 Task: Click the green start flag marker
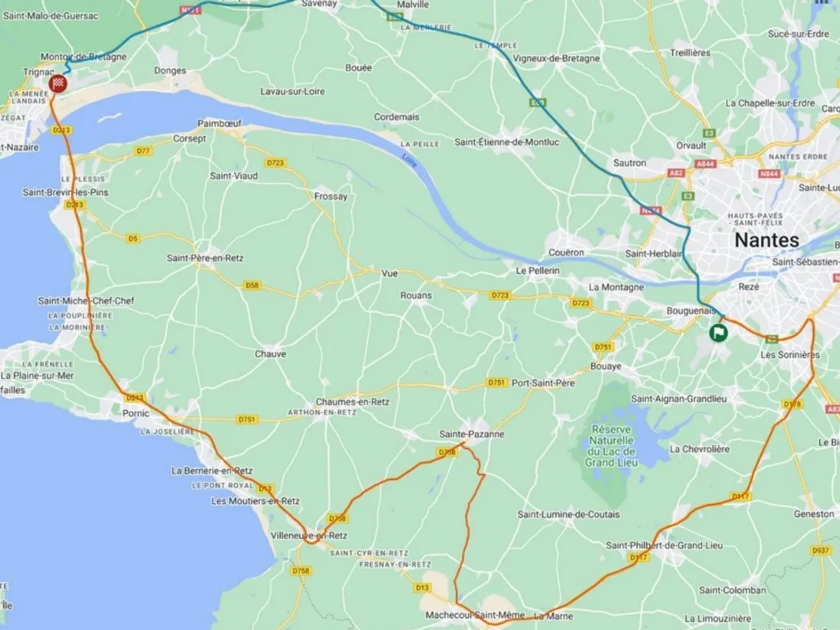(718, 333)
